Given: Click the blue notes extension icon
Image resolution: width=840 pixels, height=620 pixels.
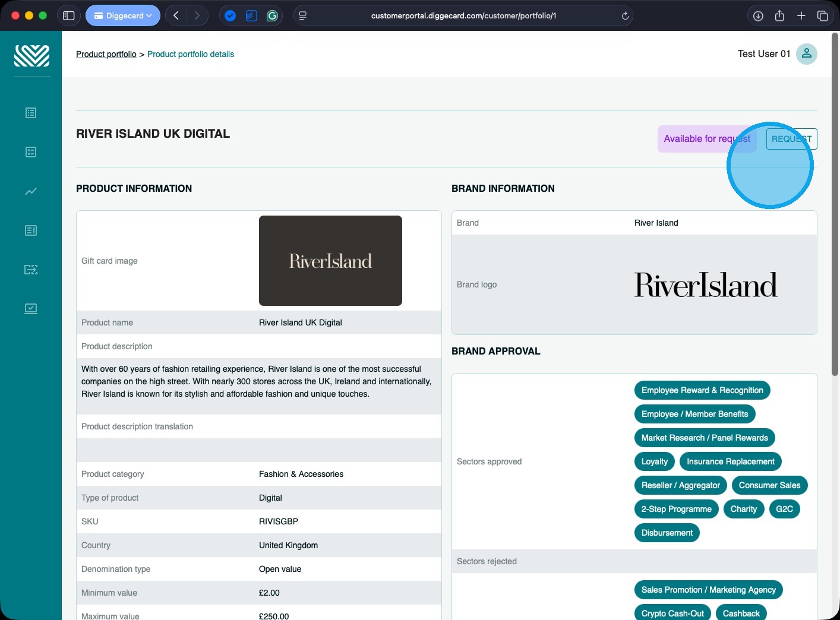Looking at the screenshot, I should 251,16.
